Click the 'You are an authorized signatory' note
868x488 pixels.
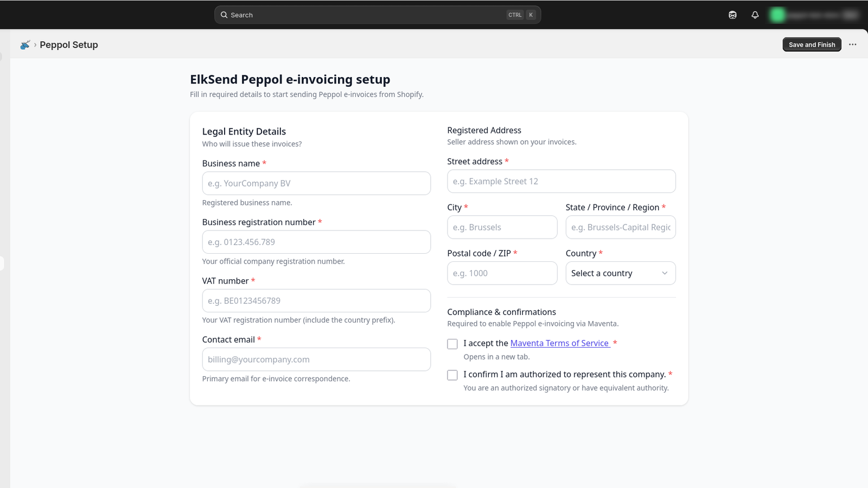pos(566,388)
